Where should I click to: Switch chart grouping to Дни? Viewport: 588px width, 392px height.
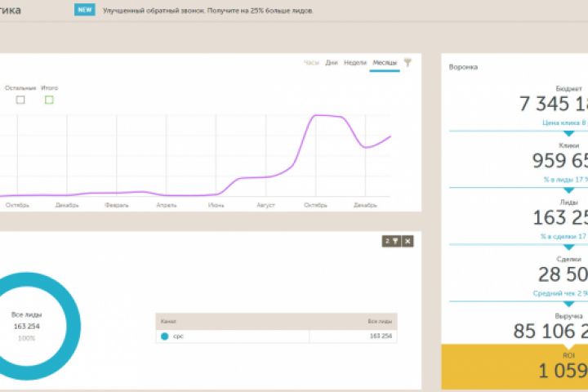(332, 62)
